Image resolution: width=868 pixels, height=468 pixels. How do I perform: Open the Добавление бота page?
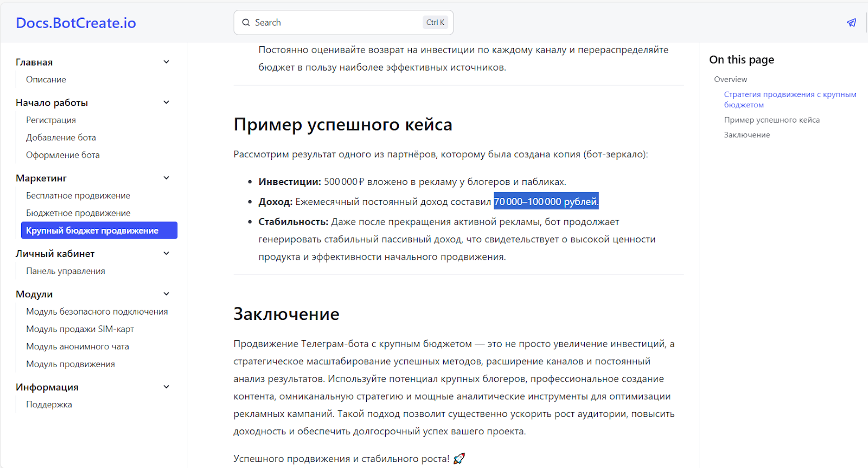coord(61,137)
